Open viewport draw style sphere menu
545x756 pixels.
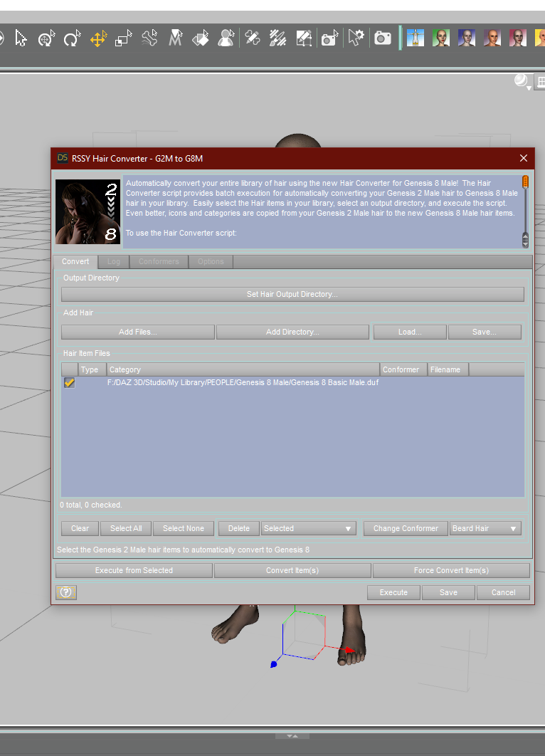[522, 81]
